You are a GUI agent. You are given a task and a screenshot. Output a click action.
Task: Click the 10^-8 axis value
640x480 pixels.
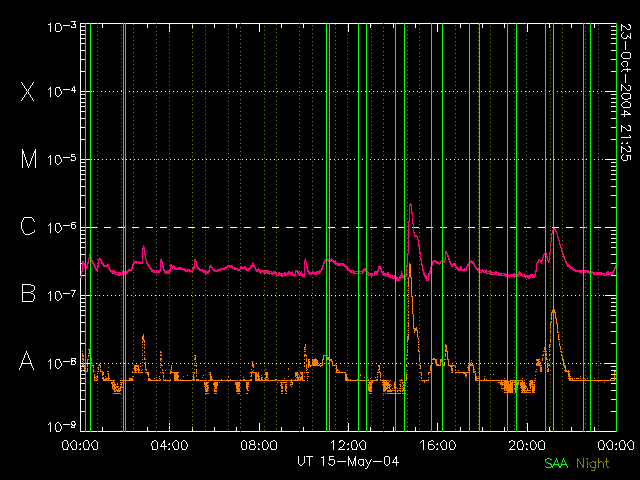(62, 363)
